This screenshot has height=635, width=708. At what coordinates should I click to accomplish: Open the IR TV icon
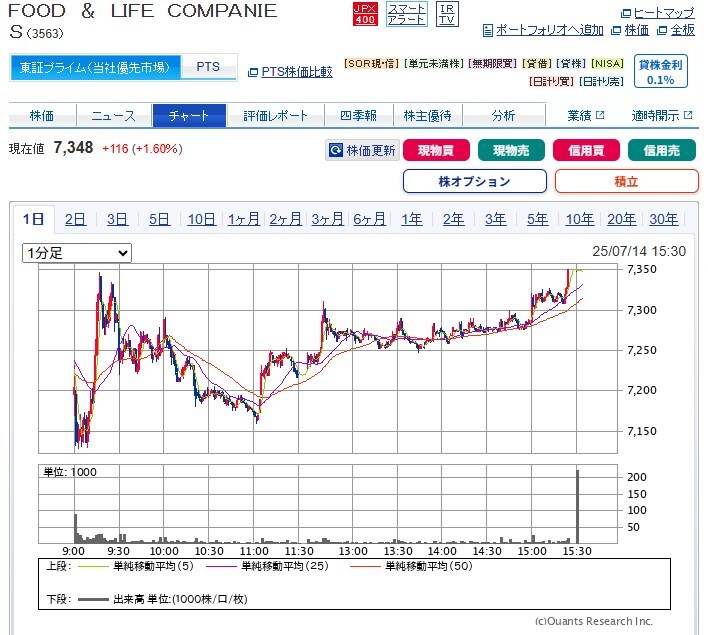point(447,14)
